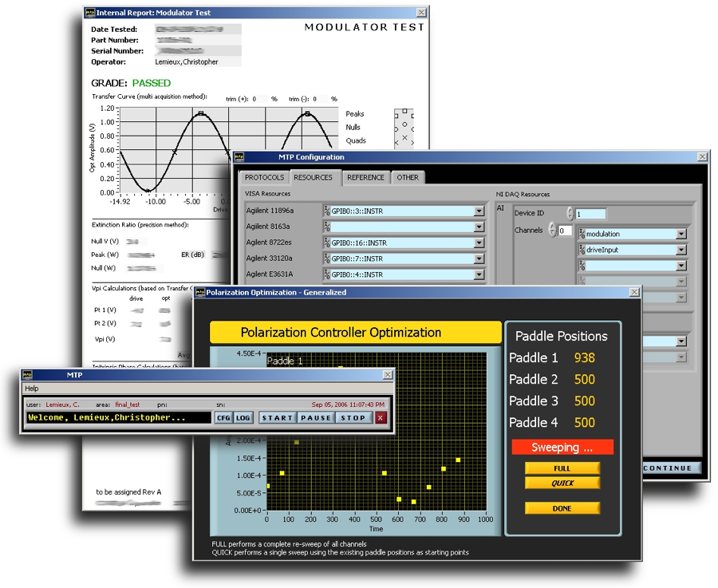Screen dimensions: 718x588
Task: Open configuration with the CFG button
Action: pyautogui.click(x=223, y=417)
